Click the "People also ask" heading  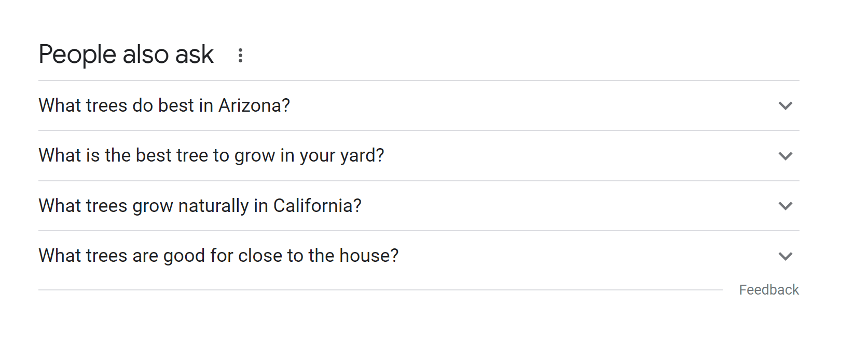126,55
